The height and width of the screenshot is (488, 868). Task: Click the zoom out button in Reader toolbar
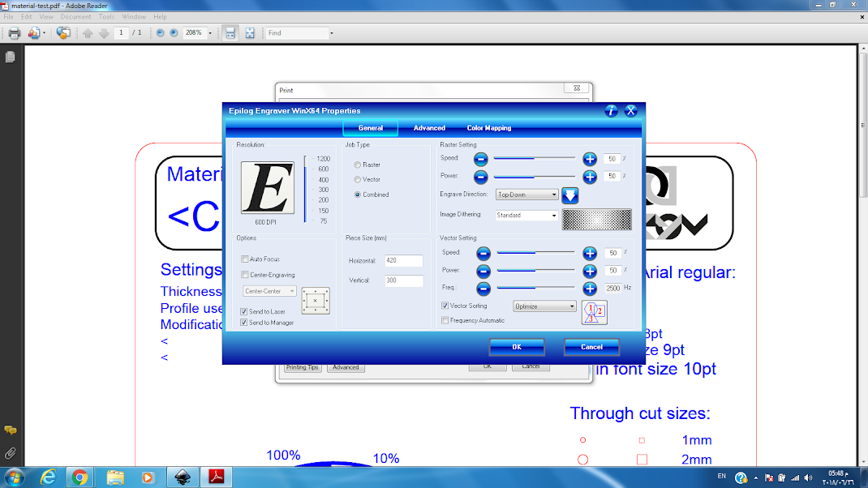click(x=160, y=33)
